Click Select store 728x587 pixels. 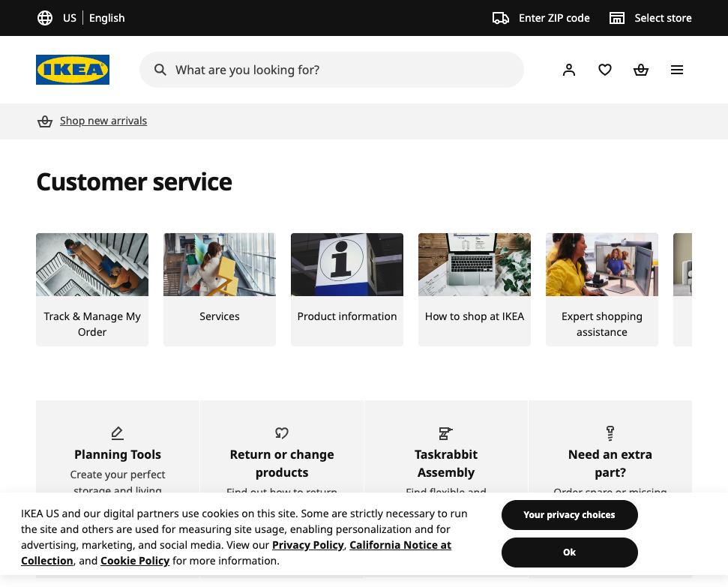coord(663,18)
